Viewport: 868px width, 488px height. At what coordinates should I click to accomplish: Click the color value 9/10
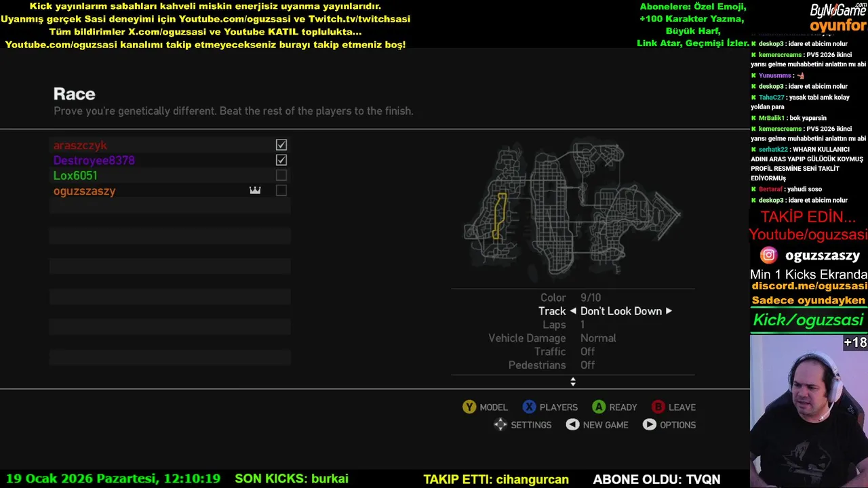click(591, 298)
